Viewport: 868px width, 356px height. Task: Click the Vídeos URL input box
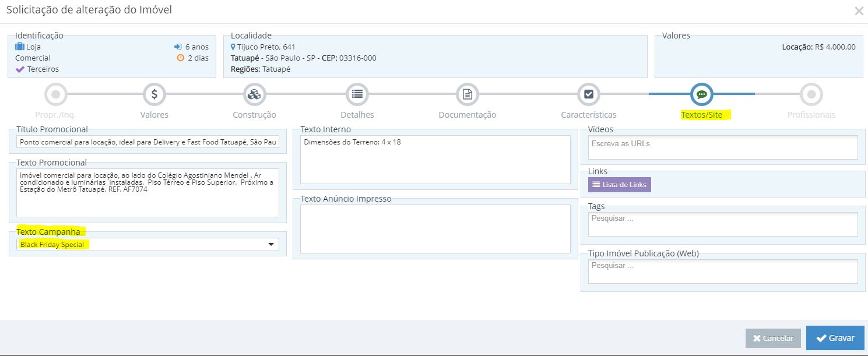coord(722,147)
